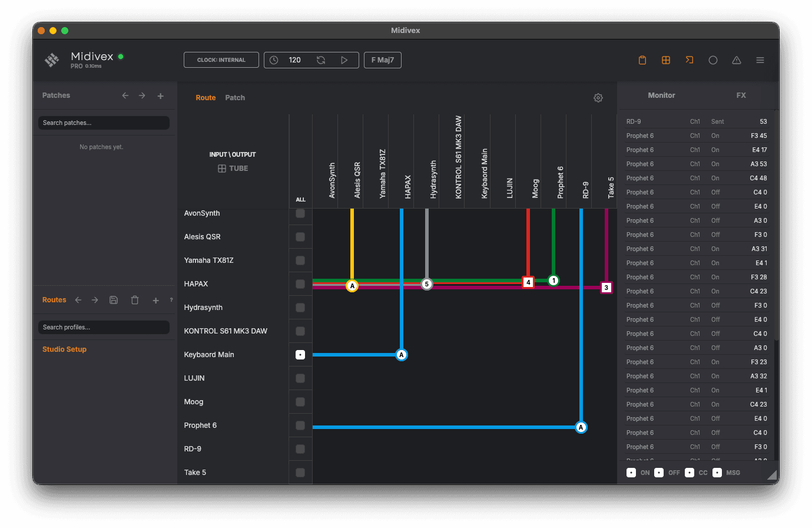Image resolution: width=812 pixels, height=528 pixels.
Task: Toggle the OFF filter in the Monitor footer
Action: pyautogui.click(x=660, y=472)
